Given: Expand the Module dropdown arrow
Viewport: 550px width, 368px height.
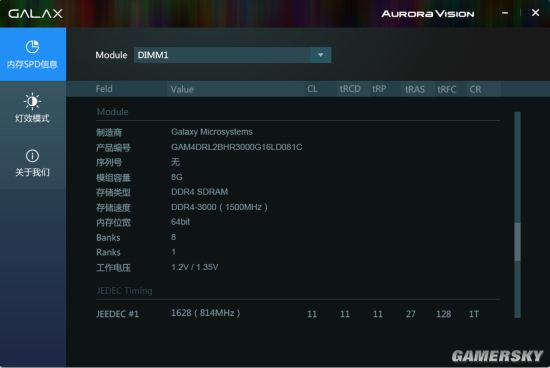Looking at the screenshot, I should [x=320, y=55].
